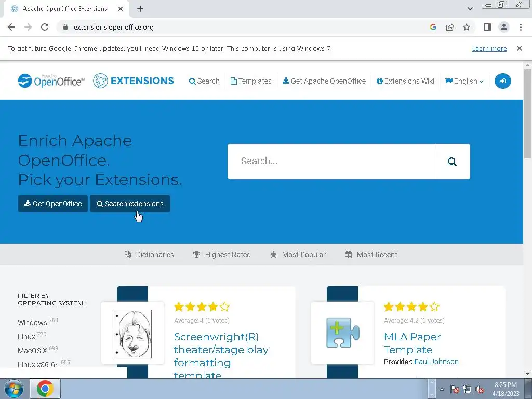
Task: Click Screenwright's star rating
Action: [x=202, y=307]
